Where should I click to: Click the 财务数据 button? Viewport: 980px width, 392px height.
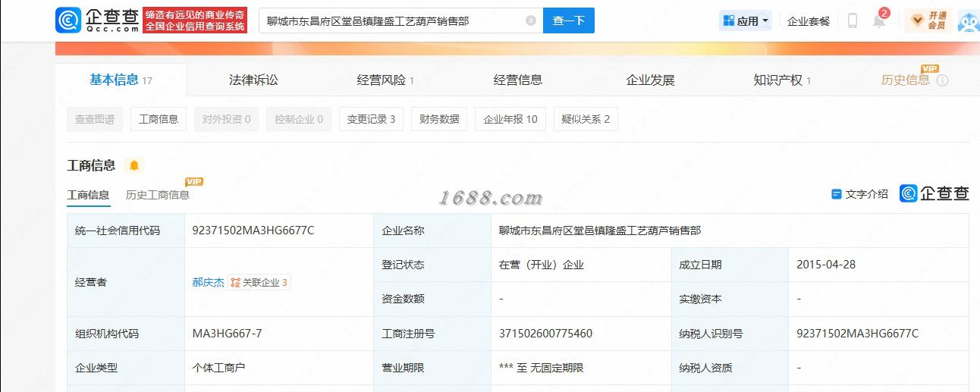pos(439,119)
